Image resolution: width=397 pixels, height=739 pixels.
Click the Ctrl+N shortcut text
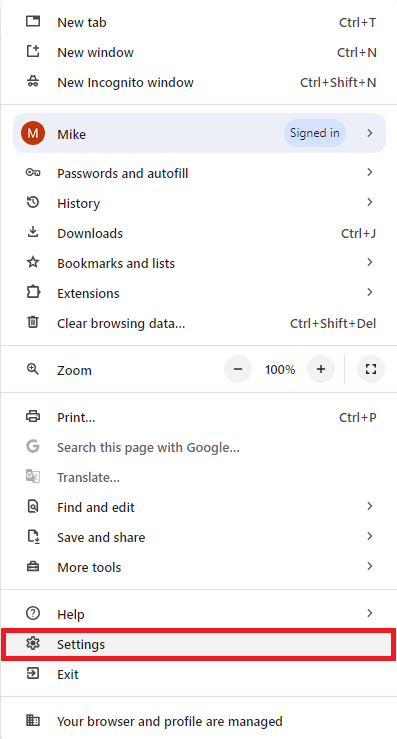pos(357,52)
